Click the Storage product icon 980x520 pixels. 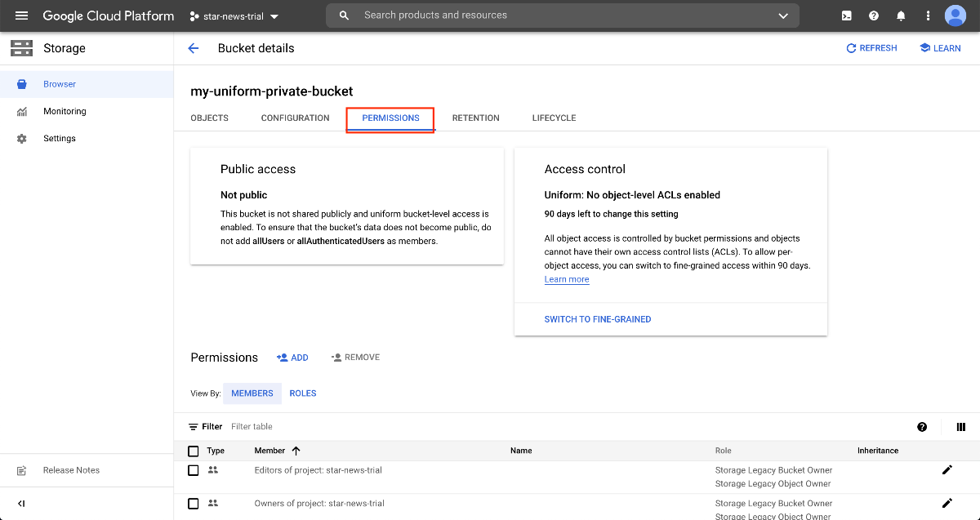pos(22,48)
